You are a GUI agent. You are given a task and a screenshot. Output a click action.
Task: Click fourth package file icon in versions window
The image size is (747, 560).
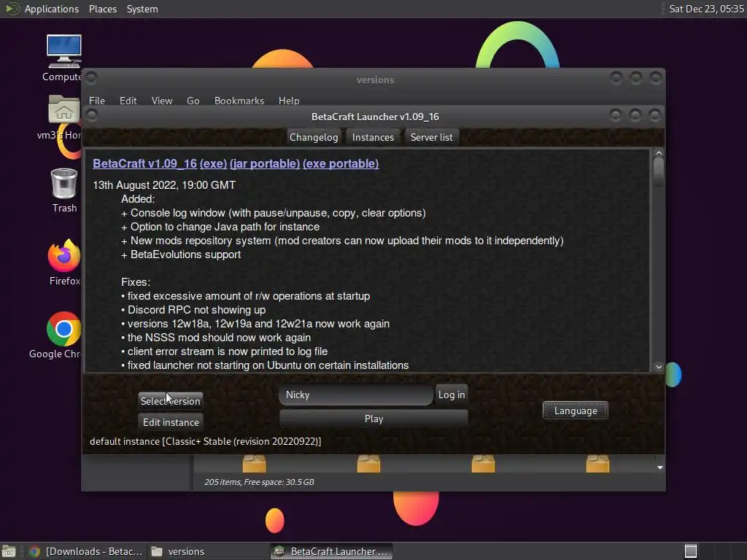(597, 463)
